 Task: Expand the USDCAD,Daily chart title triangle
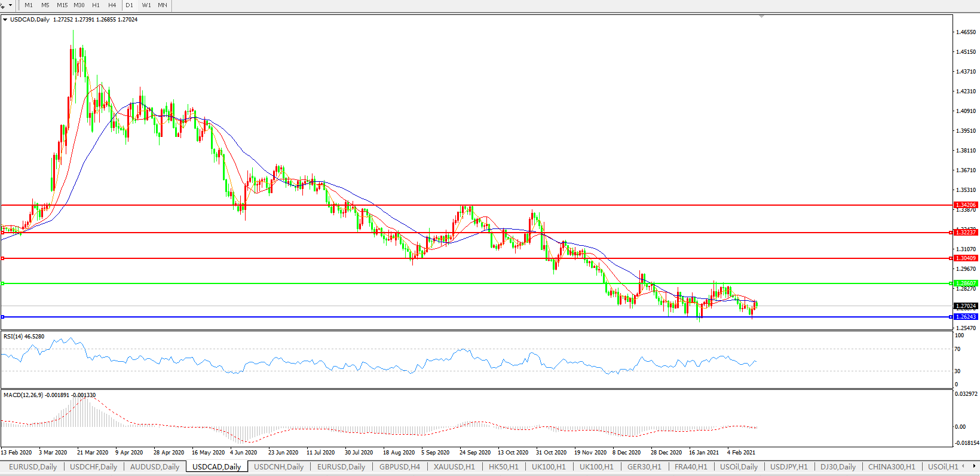pos(5,20)
